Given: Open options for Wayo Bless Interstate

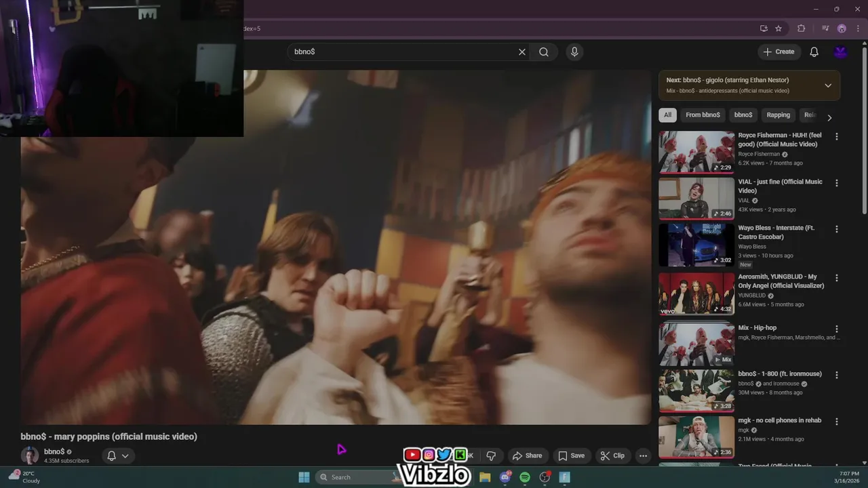Looking at the screenshot, I should [836, 229].
